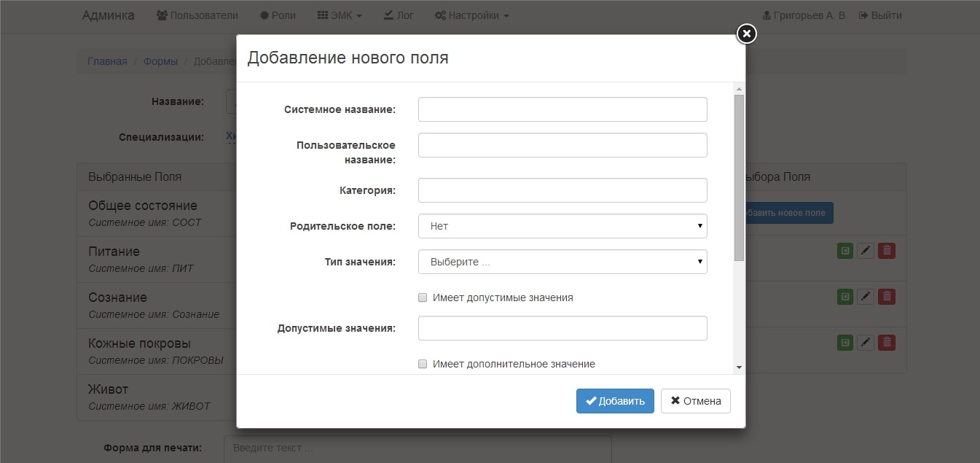
Task: Open the Григорьев А. В. user profile link
Action: (804, 15)
